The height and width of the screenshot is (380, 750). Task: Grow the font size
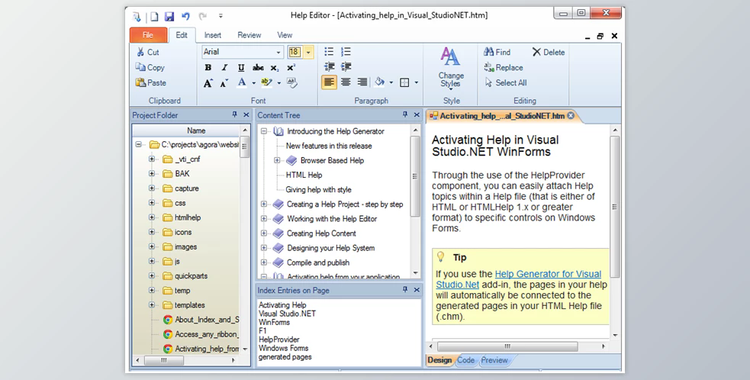coord(208,83)
